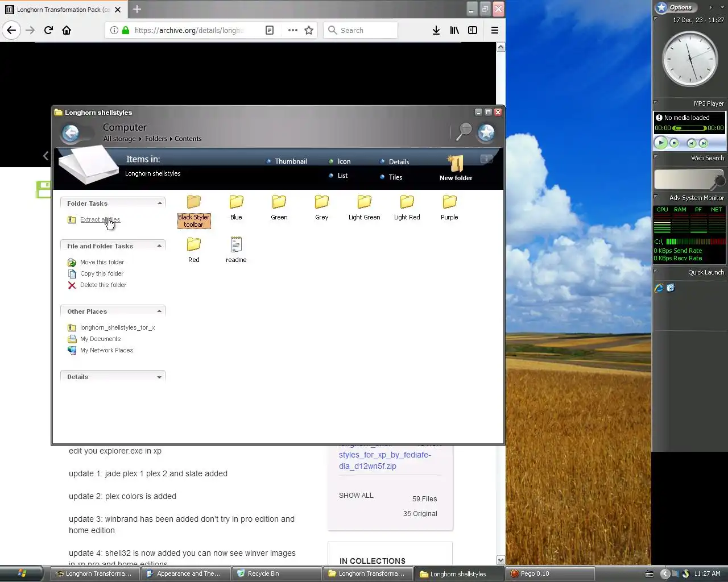The height and width of the screenshot is (582, 728).
Task: Collapse the File and Folder Tasks panel
Action: (x=160, y=246)
